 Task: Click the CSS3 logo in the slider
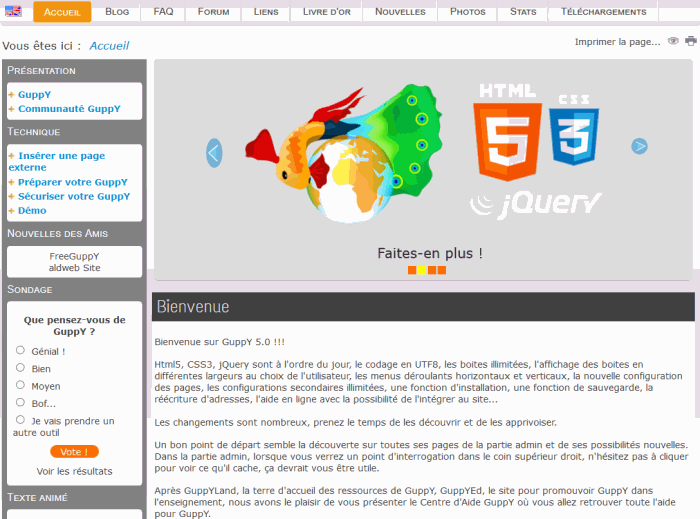tap(574, 129)
